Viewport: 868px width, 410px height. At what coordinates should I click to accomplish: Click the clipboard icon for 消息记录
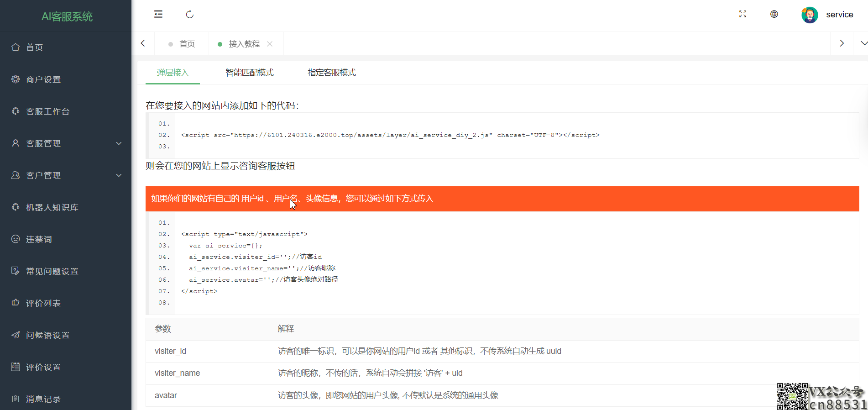[16, 399]
